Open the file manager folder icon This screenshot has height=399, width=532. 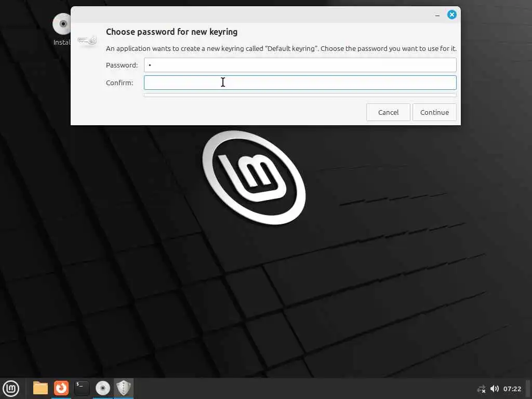pyautogui.click(x=41, y=388)
